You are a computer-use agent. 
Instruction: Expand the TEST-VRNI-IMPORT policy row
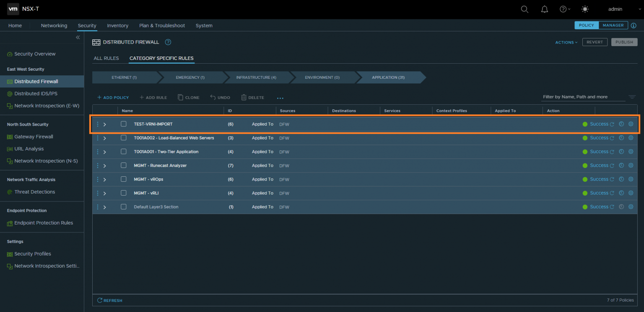(x=104, y=124)
